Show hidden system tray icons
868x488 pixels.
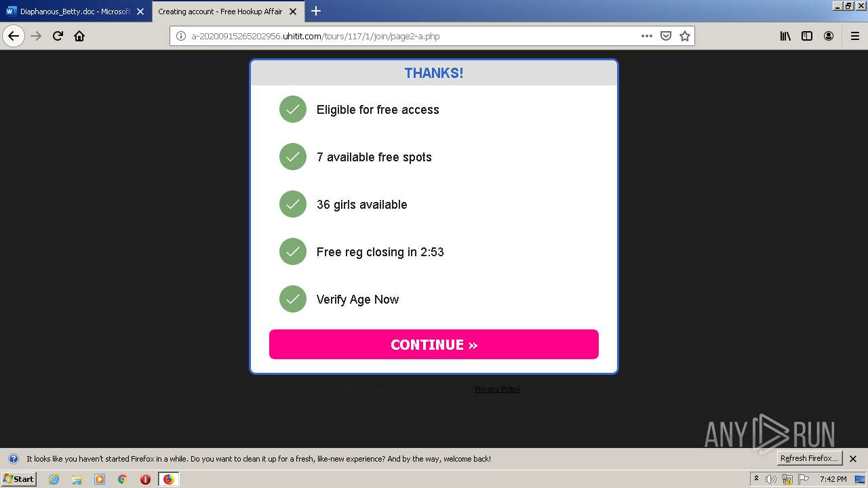tap(756, 479)
